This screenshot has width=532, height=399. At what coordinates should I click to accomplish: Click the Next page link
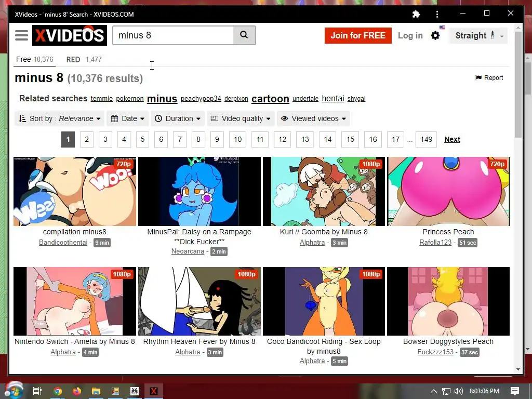453,139
